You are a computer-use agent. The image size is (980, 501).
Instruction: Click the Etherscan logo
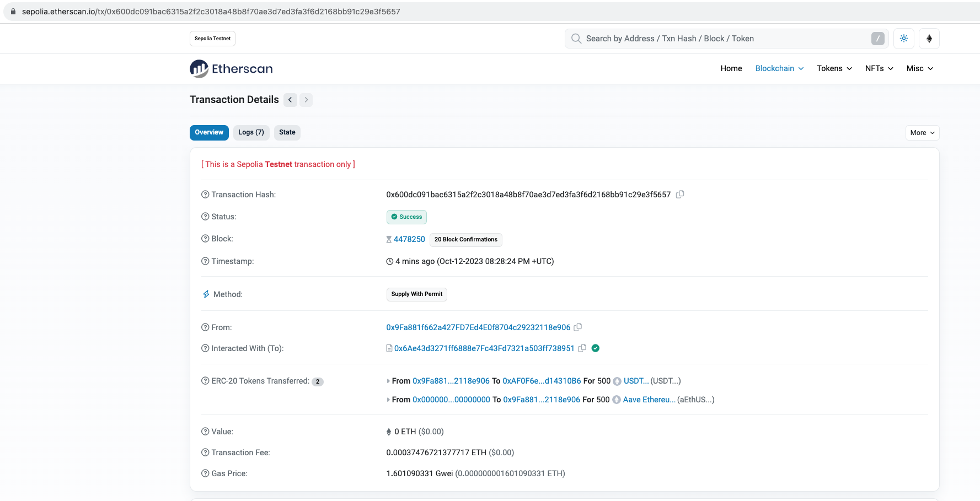pyautogui.click(x=231, y=69)
